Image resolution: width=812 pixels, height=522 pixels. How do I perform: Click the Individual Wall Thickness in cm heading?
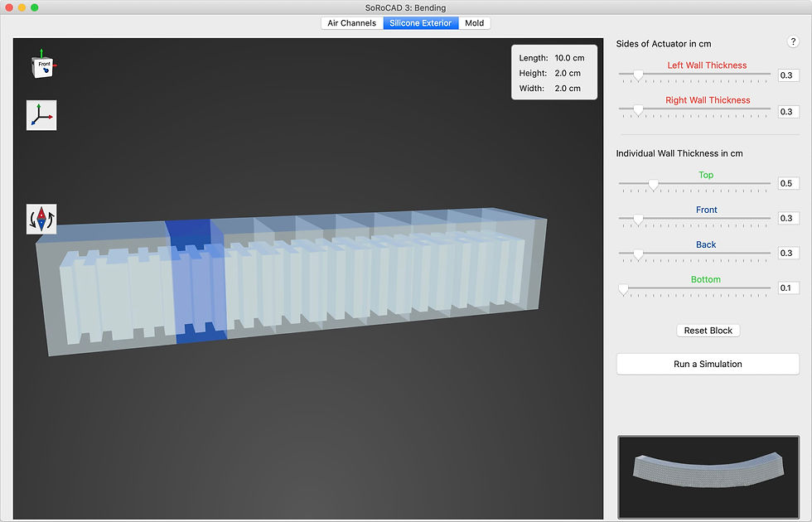[679, 153]
